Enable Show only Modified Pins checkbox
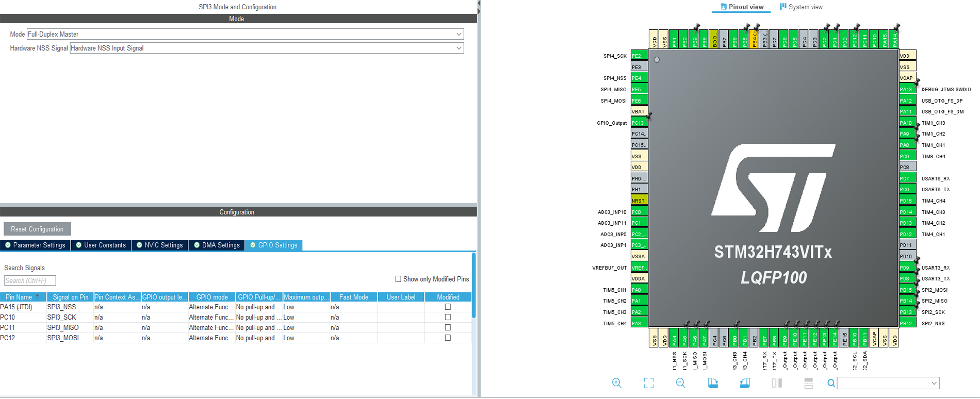Screen dimensions: 980x399 [x=398, y=279]
